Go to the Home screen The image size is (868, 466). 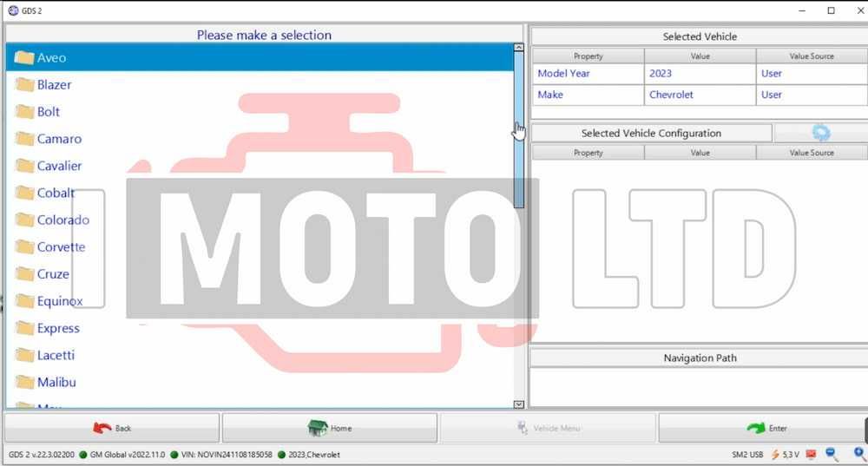[x=330, y=428]
